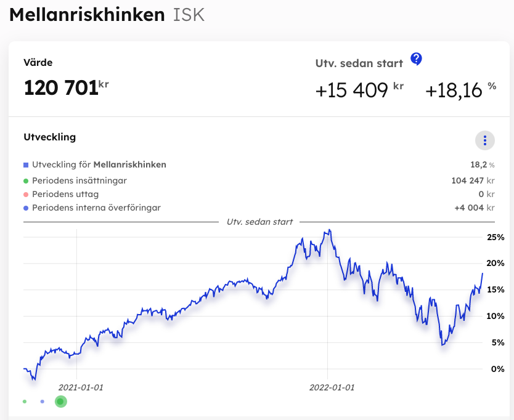514x420 pixels.
Task: Click the Periodens interna överföringar label
Action: [x=96, y=208]
